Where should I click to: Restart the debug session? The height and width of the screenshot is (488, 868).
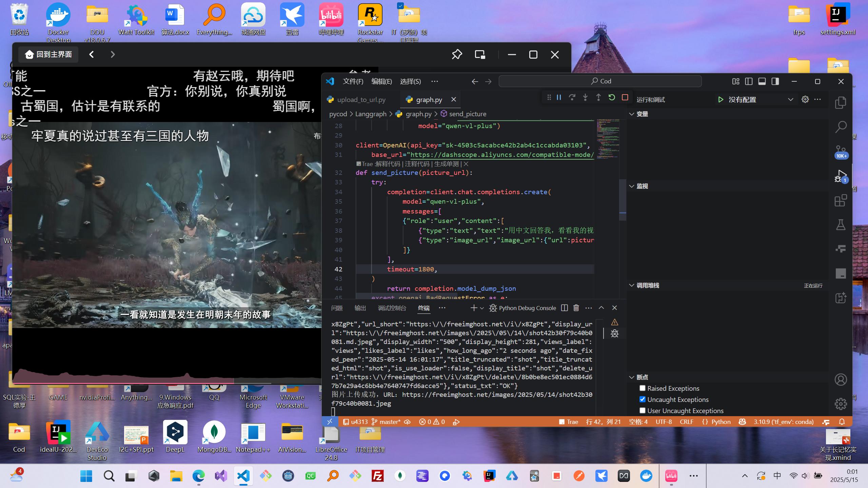(612, 98)
